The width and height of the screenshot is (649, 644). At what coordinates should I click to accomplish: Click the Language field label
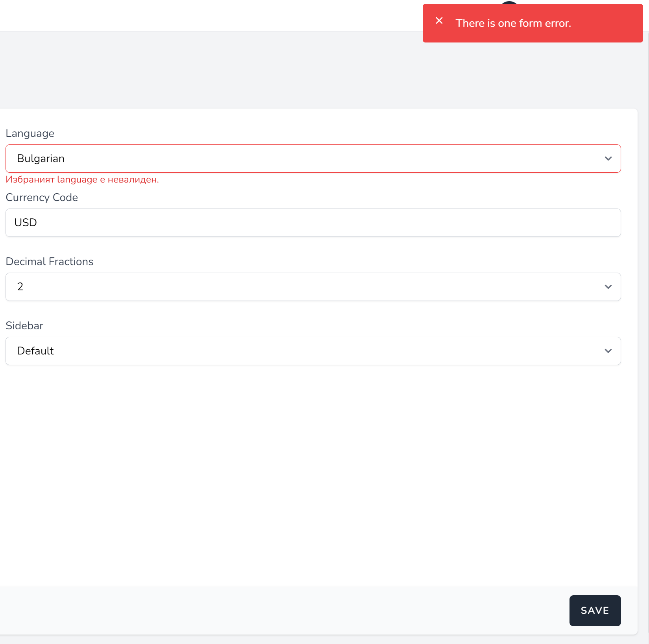coord(30,133)
